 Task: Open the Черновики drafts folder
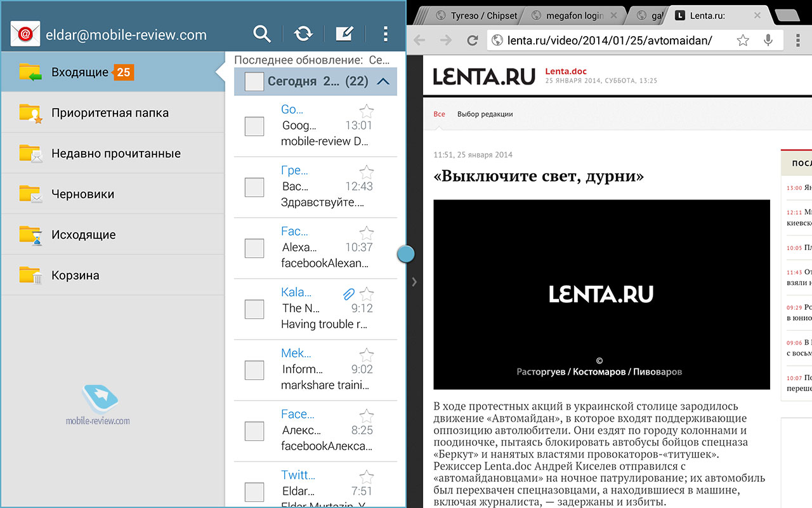tap(112, 194)
